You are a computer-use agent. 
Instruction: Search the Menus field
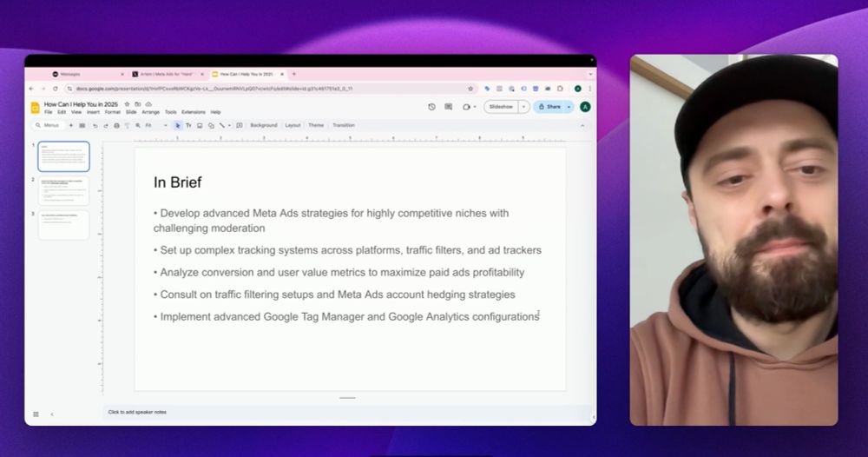coord(49,125)
